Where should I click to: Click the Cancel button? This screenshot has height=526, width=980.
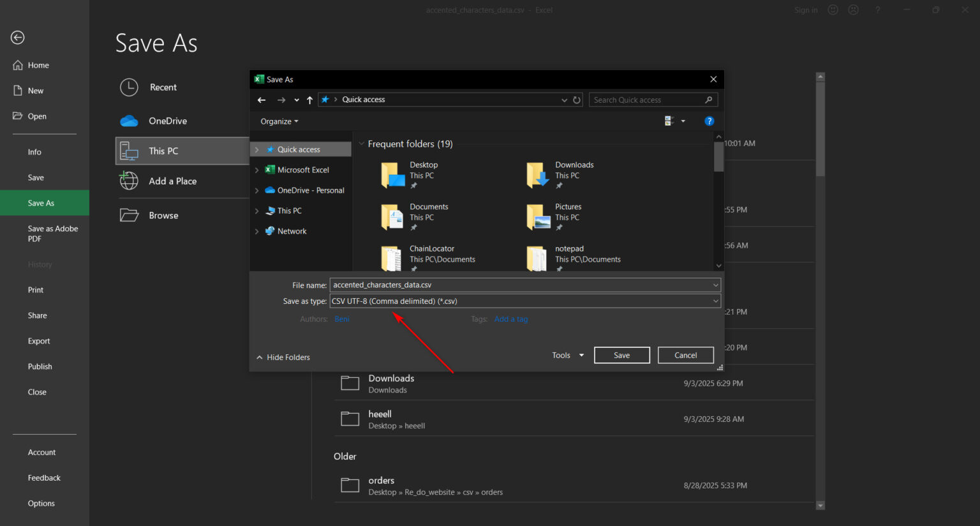point(685,356)
